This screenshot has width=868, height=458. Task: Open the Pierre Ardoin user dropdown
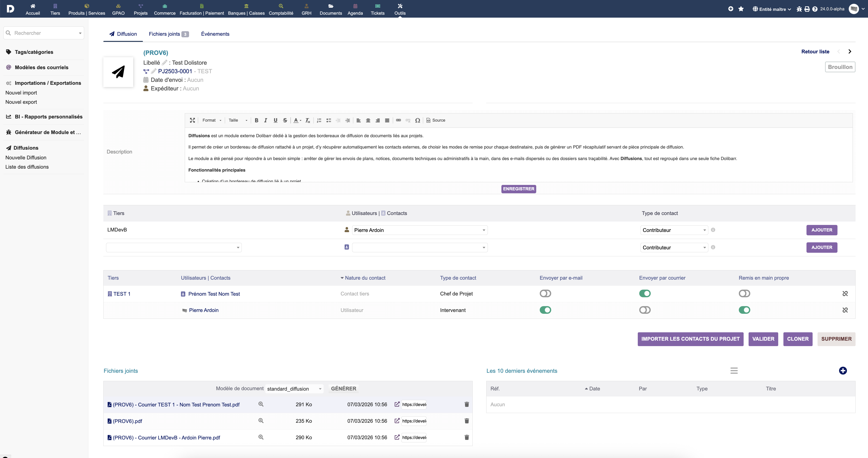pyautogui.click(x=420, y=230)
